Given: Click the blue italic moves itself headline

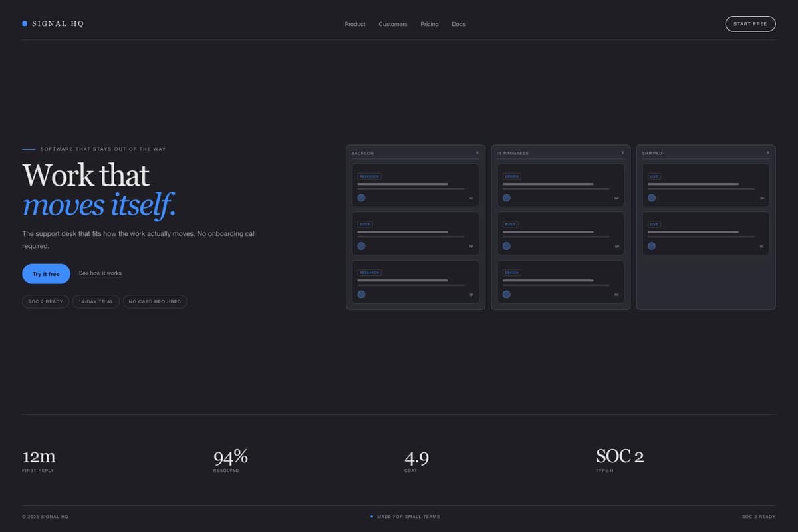Looking at the screenshot, I should point(99,205).
